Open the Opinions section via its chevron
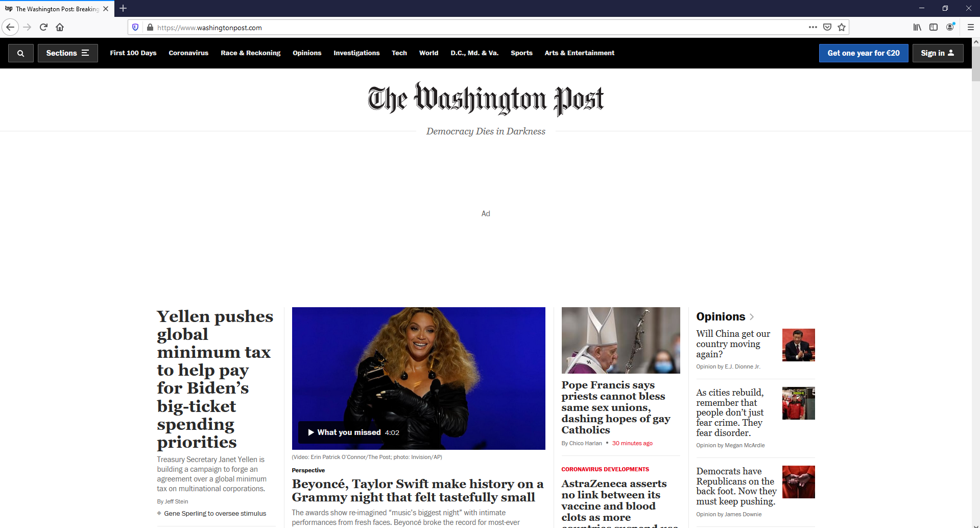This screenshot has height=528, width=980. coord(751,316)
